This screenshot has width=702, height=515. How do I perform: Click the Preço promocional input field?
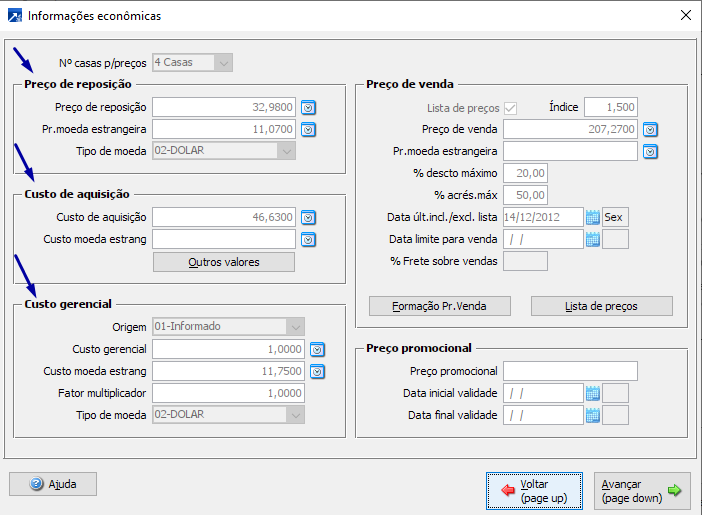click(x=570, y=371)
